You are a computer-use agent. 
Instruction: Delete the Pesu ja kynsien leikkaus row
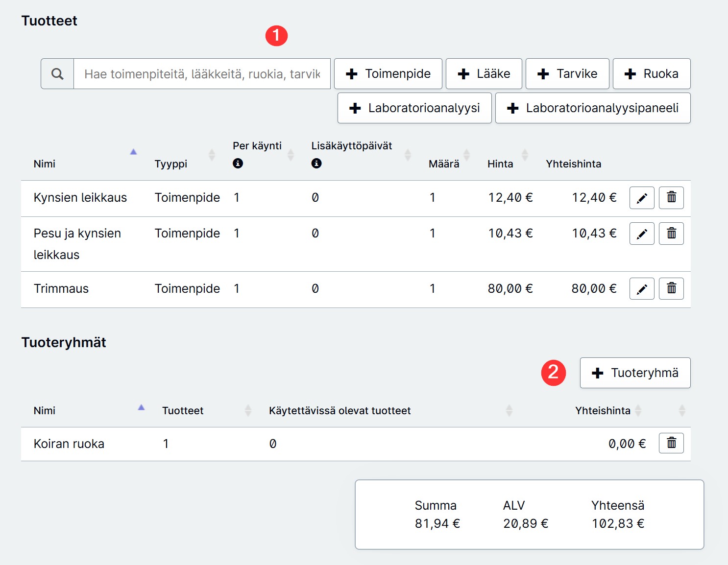pos(671,234)
